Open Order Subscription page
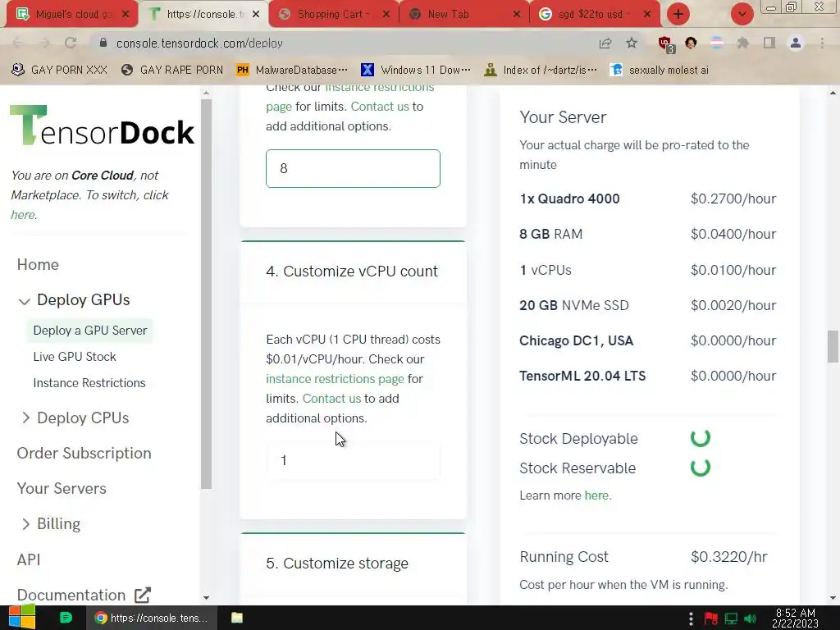Screen dimensions: 840x630 coord(84,453)
